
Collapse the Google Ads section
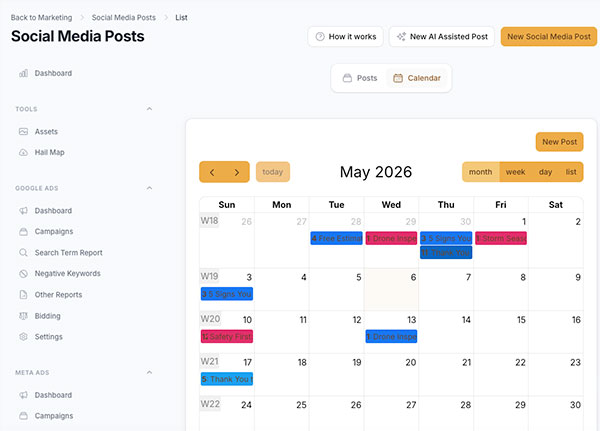(x=149, y=188)
